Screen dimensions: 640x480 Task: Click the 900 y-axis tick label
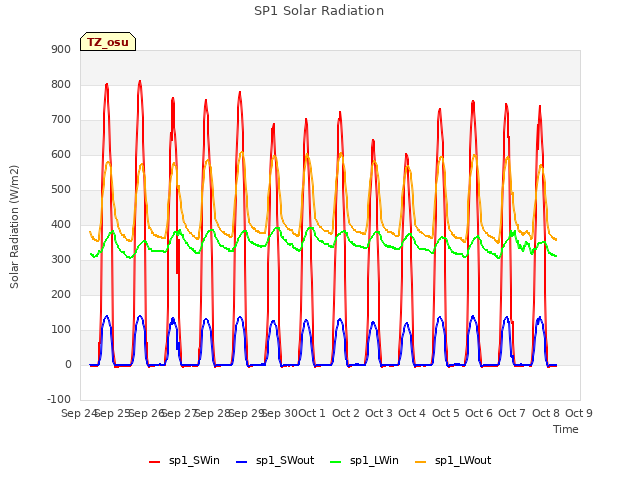[61, 49]
